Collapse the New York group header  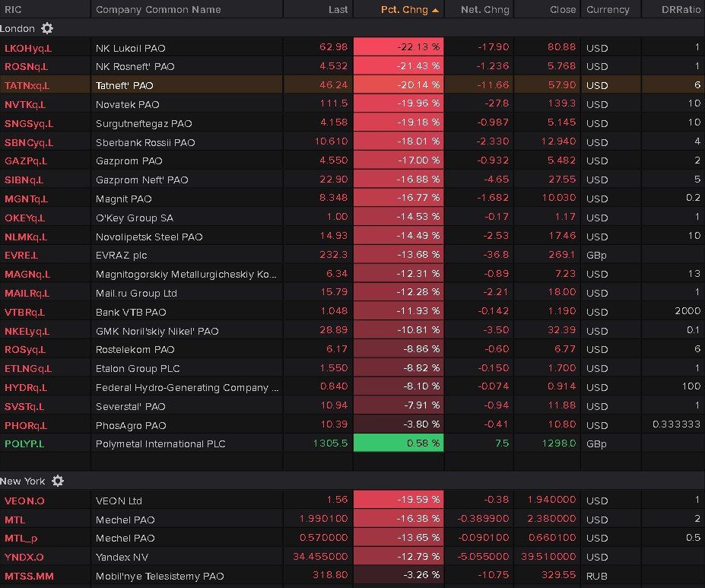(x=22, y=481)
